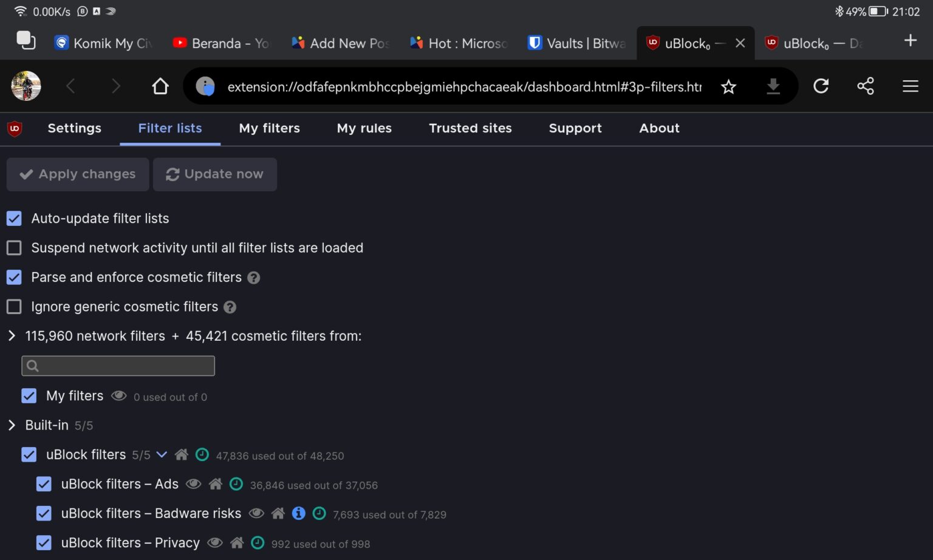Uncheck Parse and enforce cosmetic filters
Viewport: 933px width, 560px height.
14,277
